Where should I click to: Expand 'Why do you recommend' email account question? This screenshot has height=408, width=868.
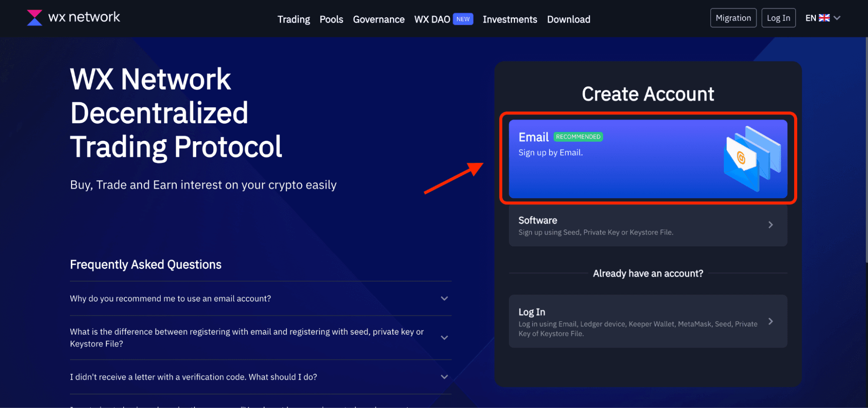click(261, 299)
